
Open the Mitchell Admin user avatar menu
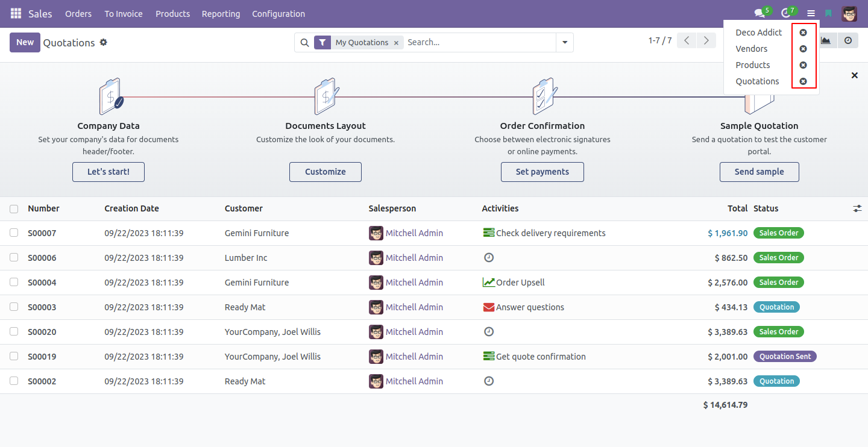click(x=849, y=13)
